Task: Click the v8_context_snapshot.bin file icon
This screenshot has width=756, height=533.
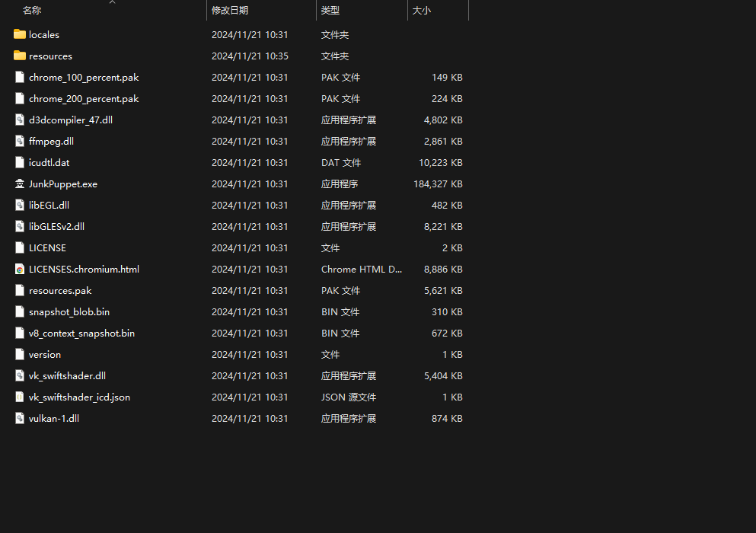Action: [20, 333]
